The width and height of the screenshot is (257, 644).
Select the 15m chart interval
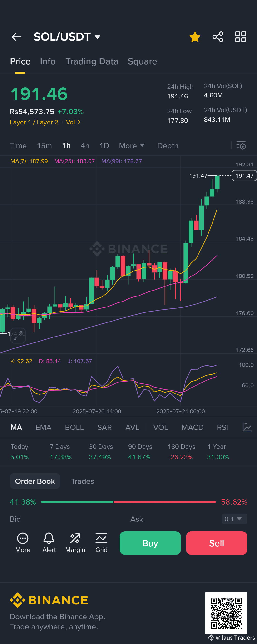tap(44, 146)
